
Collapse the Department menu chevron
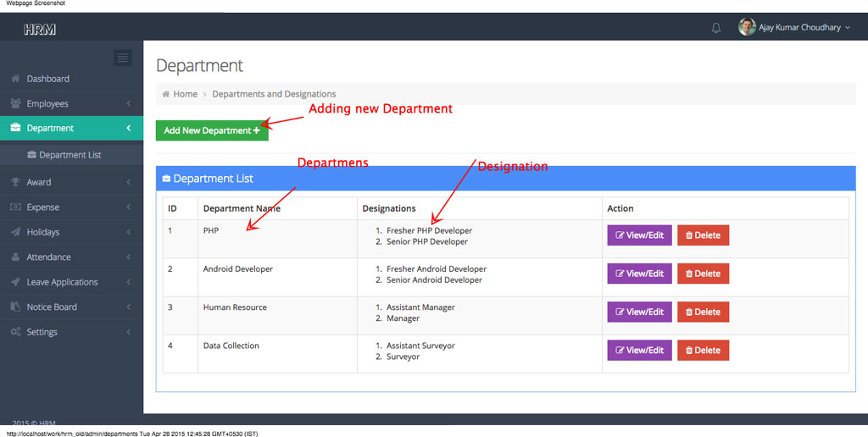pyautogui.click(x=128, y=128)
